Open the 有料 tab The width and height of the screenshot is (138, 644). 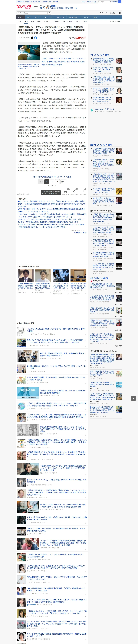[95, 17]
